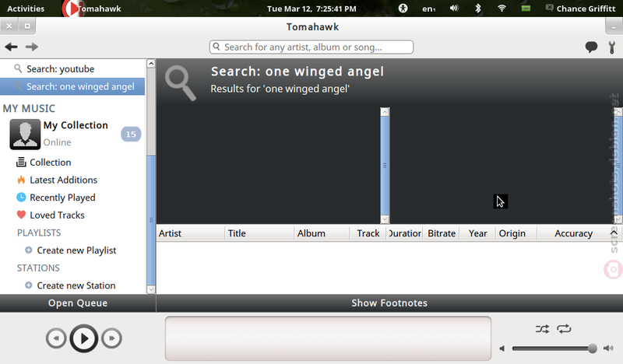Viewport: 623px width, 364px height.
Task: Open Latest Additions
Action: click(x=63, y=180)
